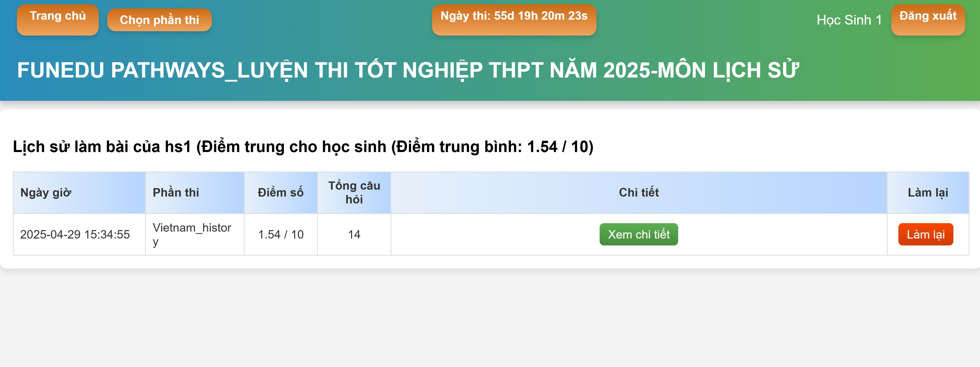Click the total questions cell showing 14
The height and width of the screenshot is (367, 980).
point(354,234)
